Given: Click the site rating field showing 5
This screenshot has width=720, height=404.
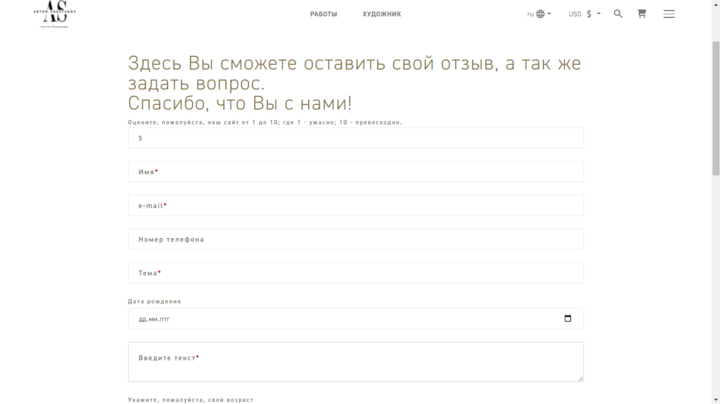Looking at the screenshot, I should point(355,138).
